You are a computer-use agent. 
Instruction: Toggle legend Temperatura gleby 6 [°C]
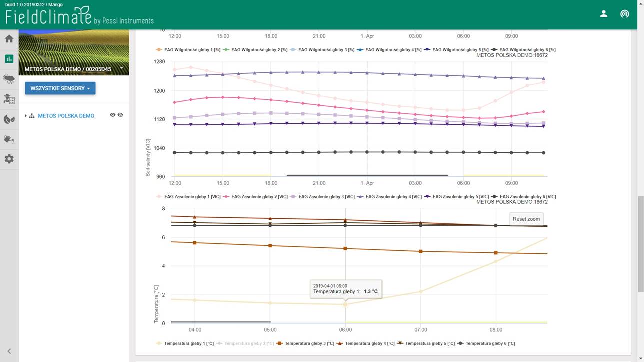486,343
